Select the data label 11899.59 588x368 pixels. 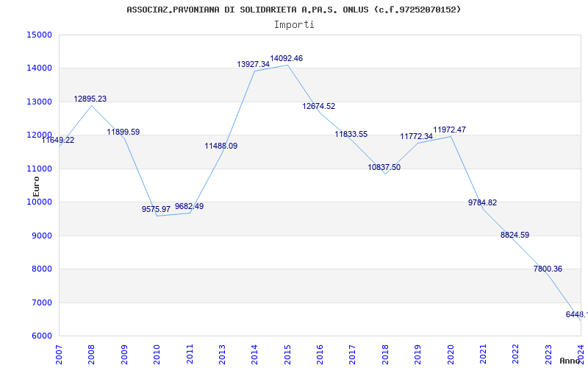[x=123, y=132]
